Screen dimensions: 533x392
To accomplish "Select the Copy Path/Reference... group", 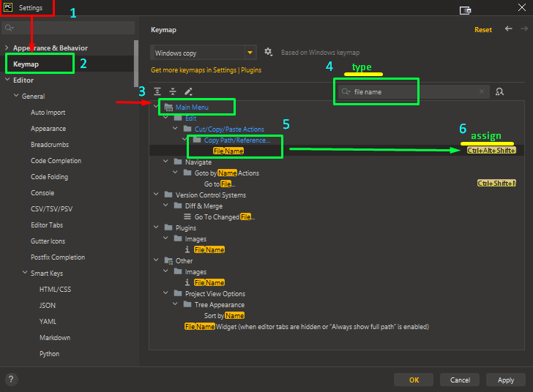I will pos(237,140).
